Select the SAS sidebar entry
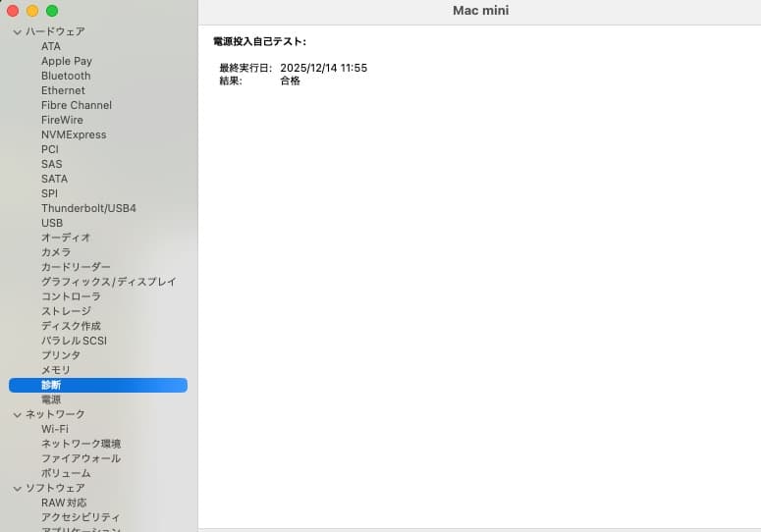Image resolution: width=761 pixels, height=532 pixels. (x=51, y=164)
